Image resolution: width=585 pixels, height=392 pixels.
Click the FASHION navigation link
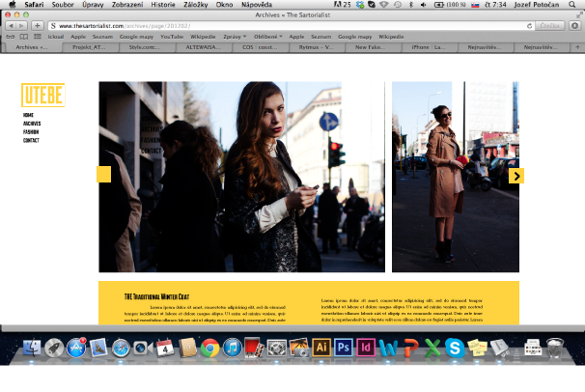[x=31, y=132]
